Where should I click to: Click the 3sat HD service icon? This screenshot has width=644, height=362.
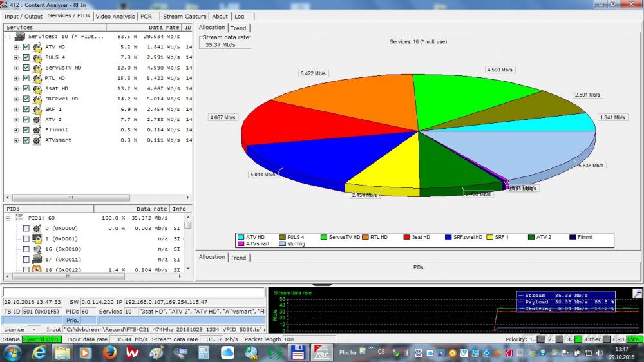point(37,88)
